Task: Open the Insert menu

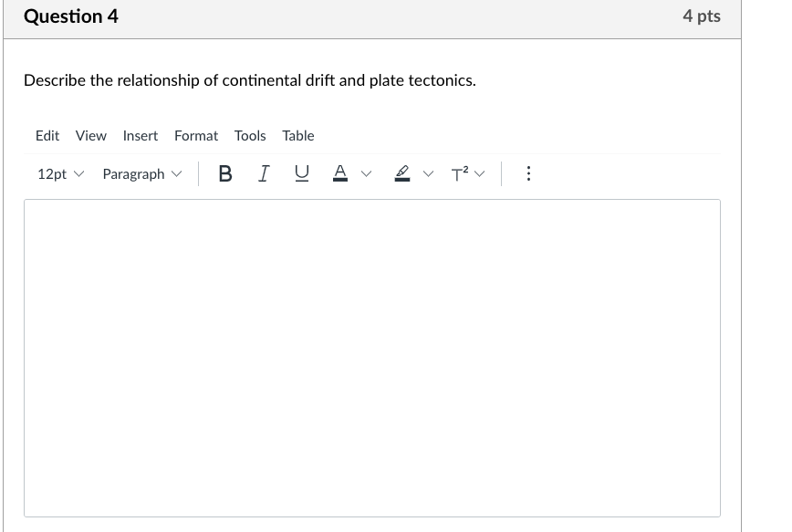Action: (141, 136)
